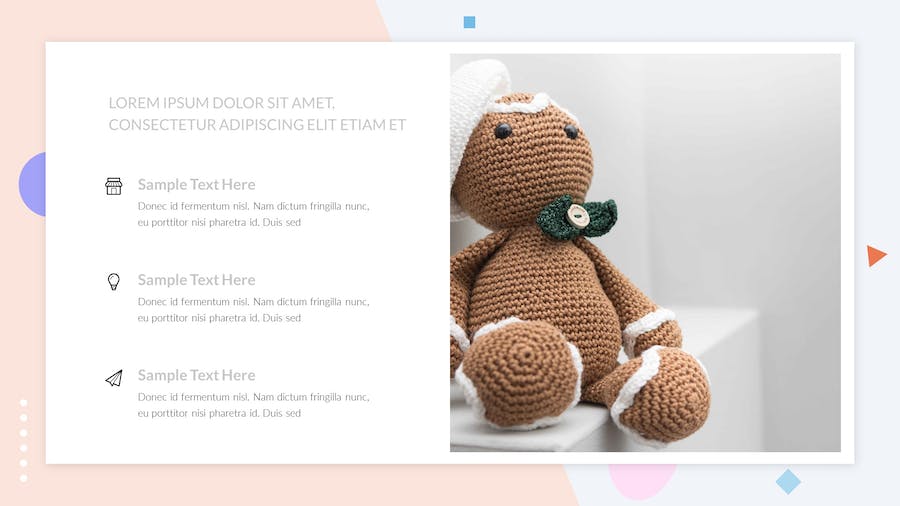Click the description paragraph under the shop heading
The image size is (900, 506).
(253, 214)
